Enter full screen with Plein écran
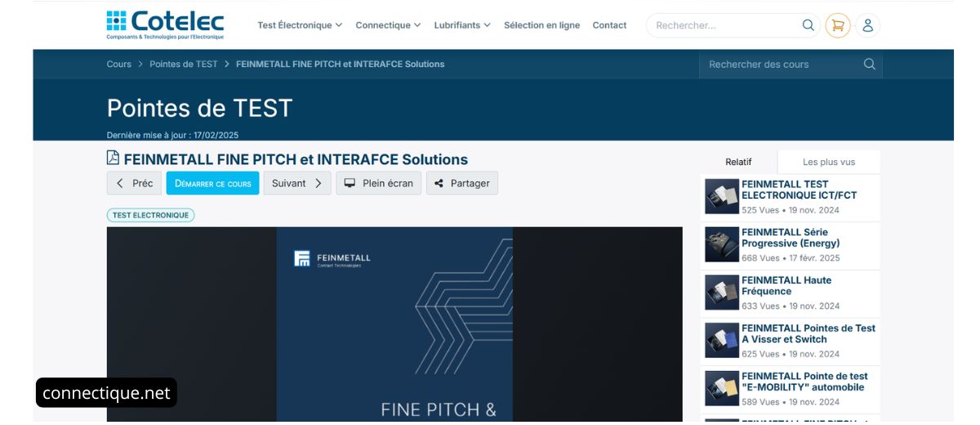Screen dimensions: 980x425 (x=378, y=183)
